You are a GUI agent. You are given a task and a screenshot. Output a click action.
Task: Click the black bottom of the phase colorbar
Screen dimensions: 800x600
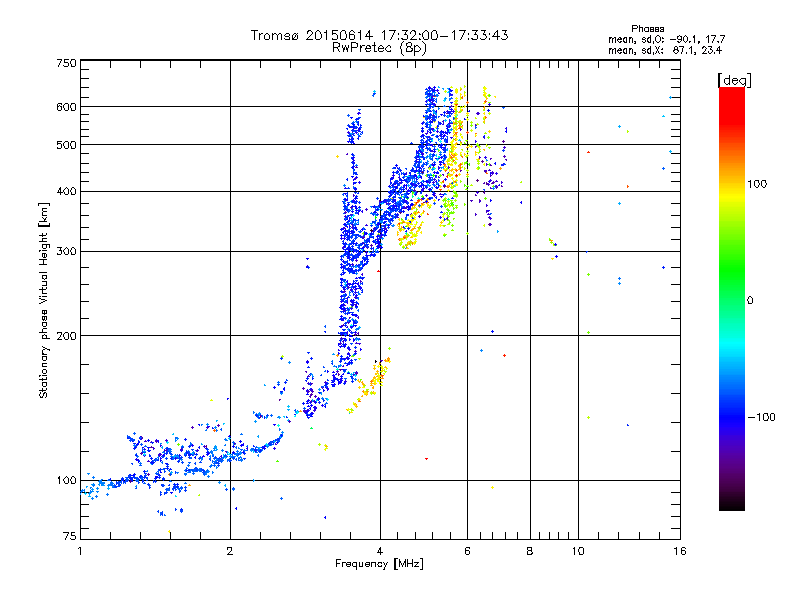(x=732, y=503)
